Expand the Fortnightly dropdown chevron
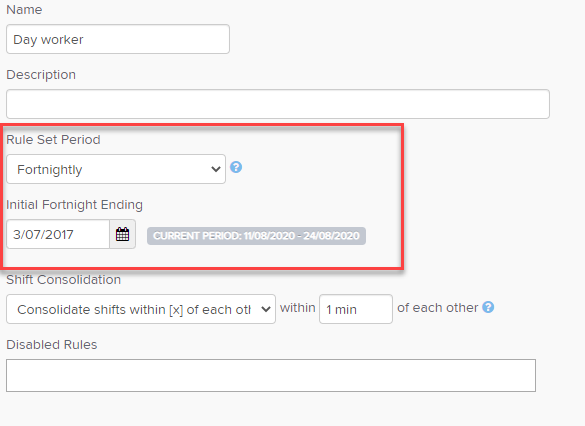This screenshot has height=426, width=585. pos(216,169)
